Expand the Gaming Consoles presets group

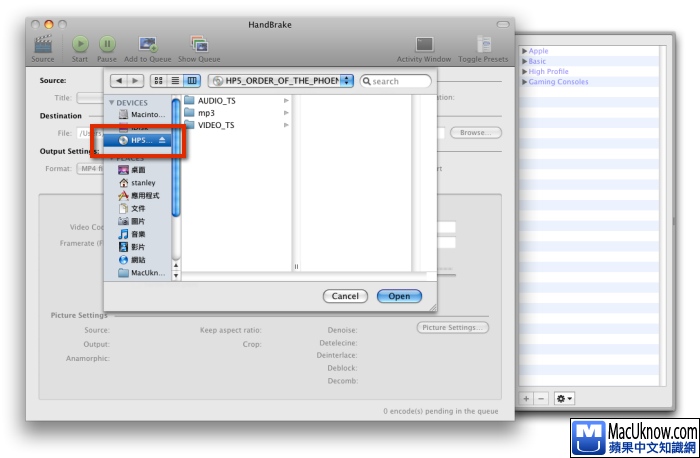[524, 82]
